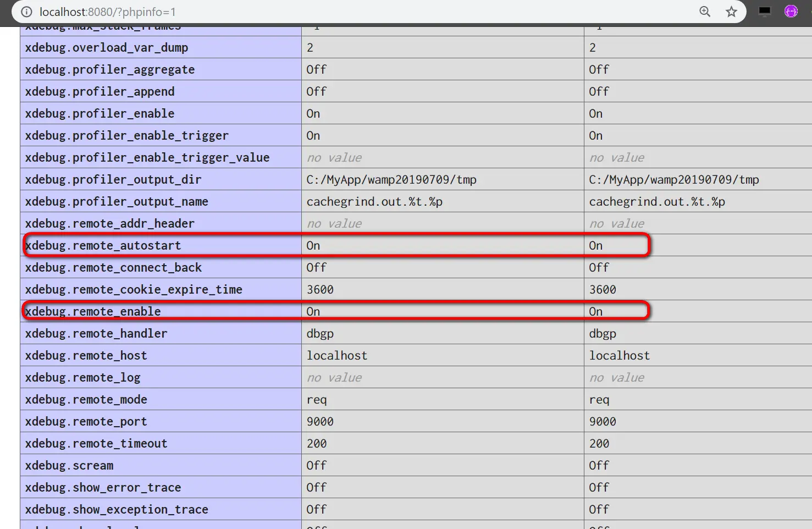Viewport: 812px width, 529px height.
Task: Click the Off value for show_exception_trace
Action: (x=316, y=509)
